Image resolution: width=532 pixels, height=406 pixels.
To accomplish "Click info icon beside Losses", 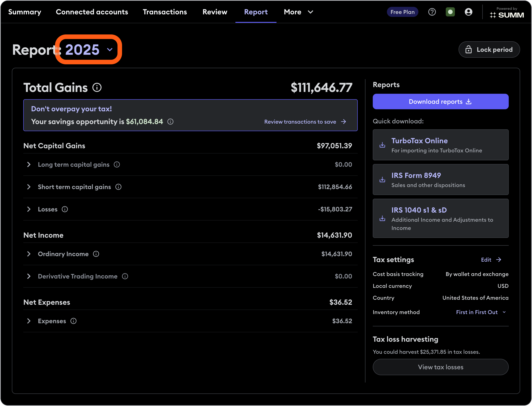I will [65, 209].
